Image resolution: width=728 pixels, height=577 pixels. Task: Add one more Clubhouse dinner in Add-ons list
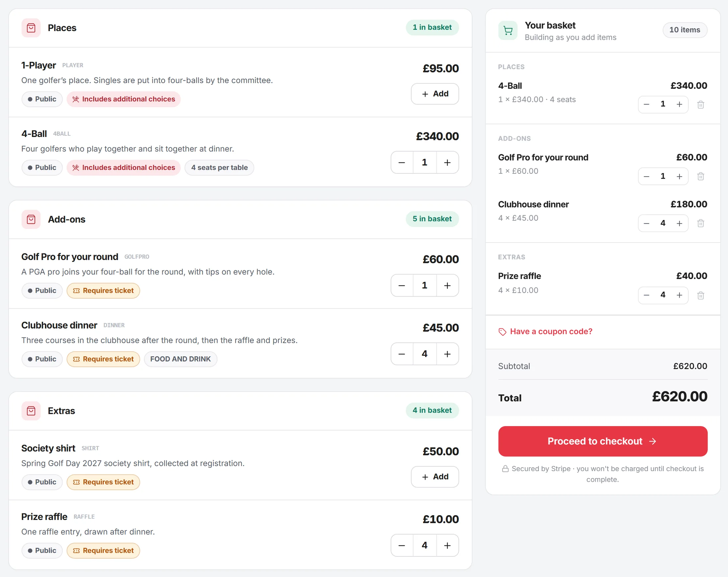coord(447,354)
